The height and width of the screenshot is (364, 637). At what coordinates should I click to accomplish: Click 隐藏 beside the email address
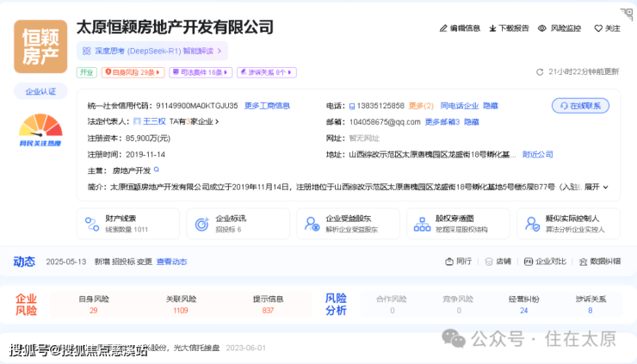(x=472, y=122)
